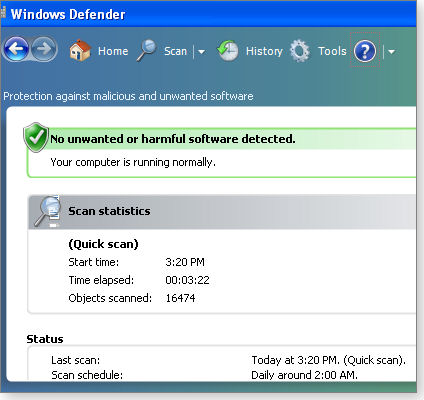The width and height of the screenshot is (424, 400).
Task: Click 'Protection against malicious and unwanted software' tagline
Action: coord(128,96)
